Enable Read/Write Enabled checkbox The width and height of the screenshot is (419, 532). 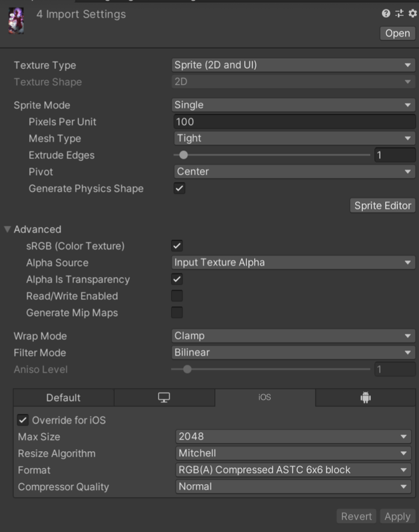tap(177, 296)
